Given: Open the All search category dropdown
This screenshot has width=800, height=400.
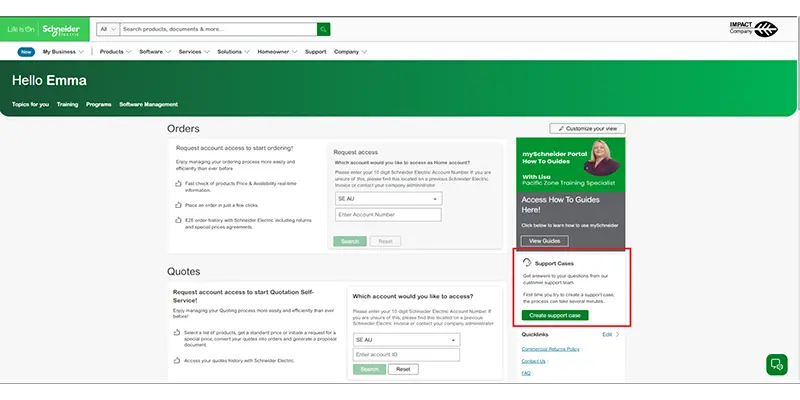Looking at the screenshot, I should tap(108, 29).
